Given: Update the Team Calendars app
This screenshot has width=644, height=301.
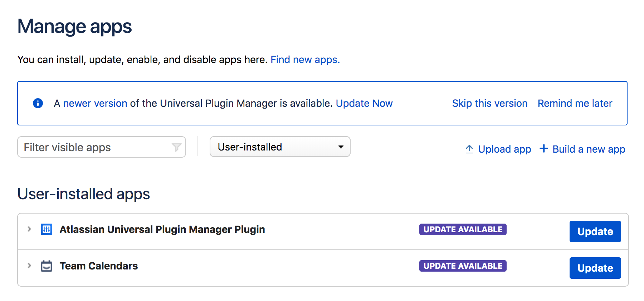Looking at the screenshot, I should (595, 268).
